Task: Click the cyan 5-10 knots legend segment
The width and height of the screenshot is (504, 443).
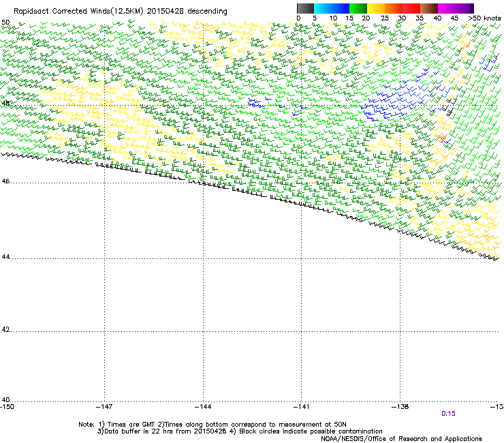Action: coord(323,8)
